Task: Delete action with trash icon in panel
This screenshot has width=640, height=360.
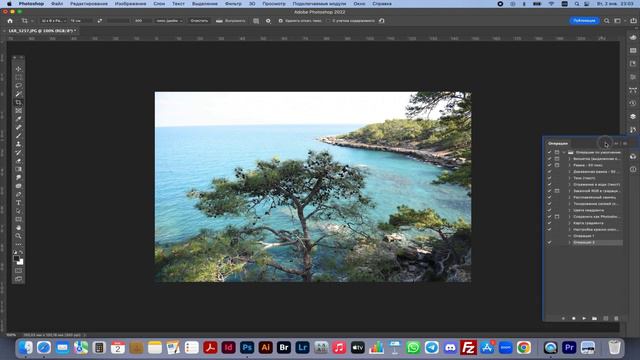Action: 616,318
